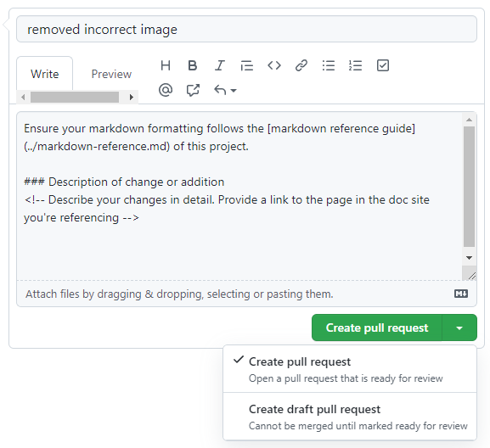Image resolution: width=490 pixels, height=448 pixels.
Task: Switch to the Write tab
Action: click(45, 74)
